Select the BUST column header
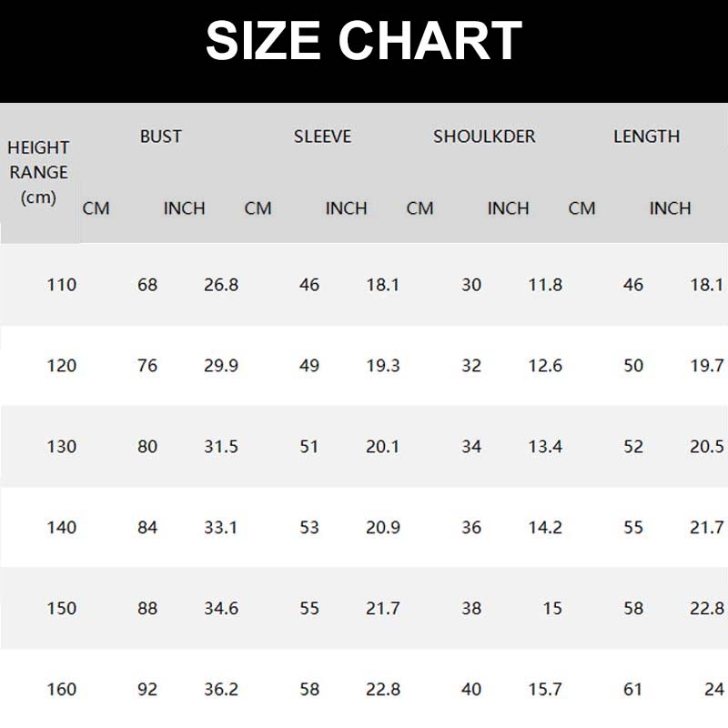 click(161, 136)
